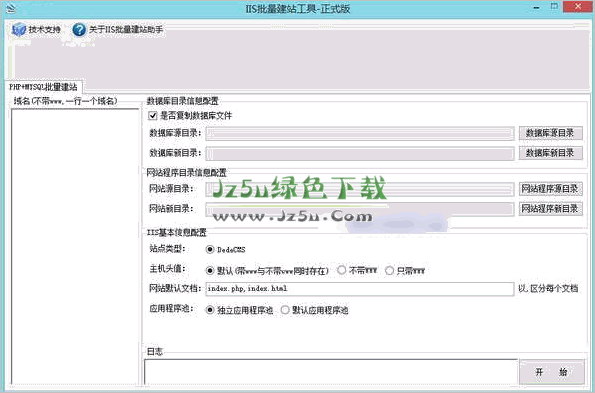Click the 网站程序目录信息配置 group title

[x=187, y=173]
